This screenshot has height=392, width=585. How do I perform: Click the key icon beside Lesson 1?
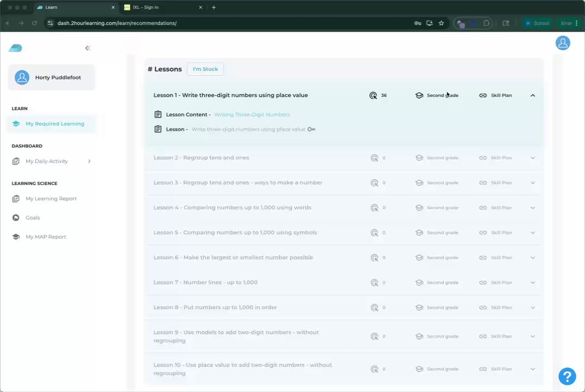tap(311, 130)
